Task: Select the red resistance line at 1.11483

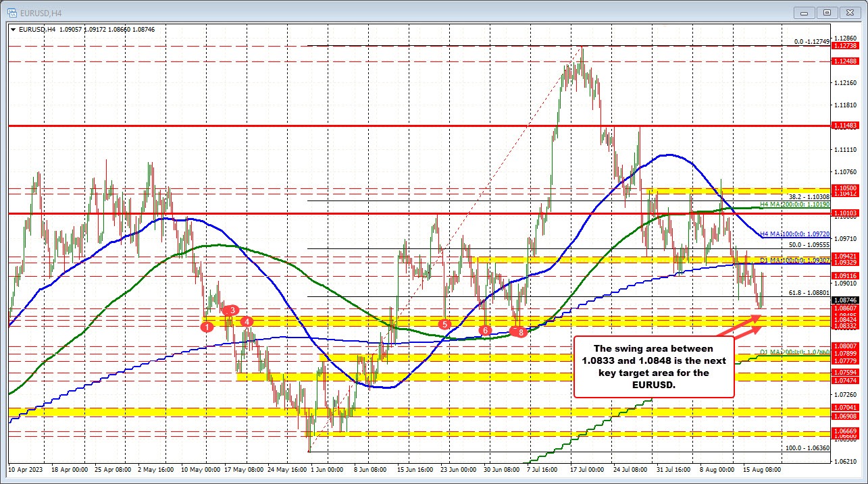Action: pyautogui.click(x=405, y=125)
